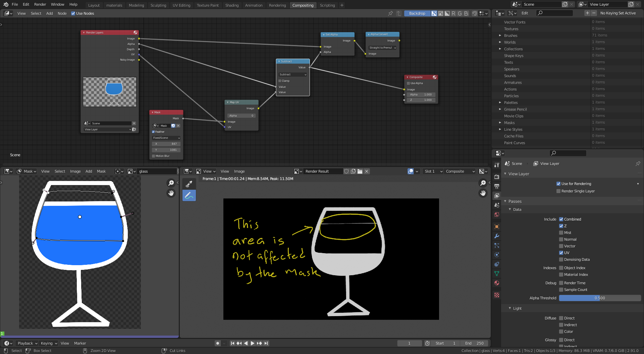Add keyframe with plus button in outliner header
644x354 pixels.
[587, 13]
